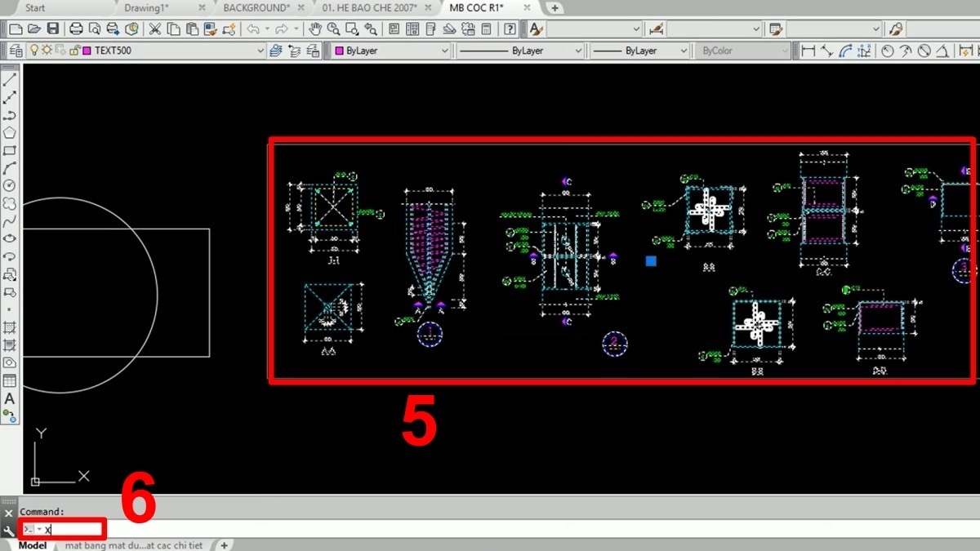Click the command line input field
980x551 pixels.
[x=510, y=529]
